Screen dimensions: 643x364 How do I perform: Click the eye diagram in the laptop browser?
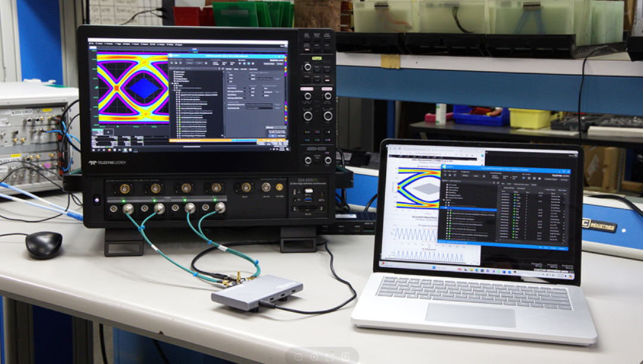click(x=419, y=188)
